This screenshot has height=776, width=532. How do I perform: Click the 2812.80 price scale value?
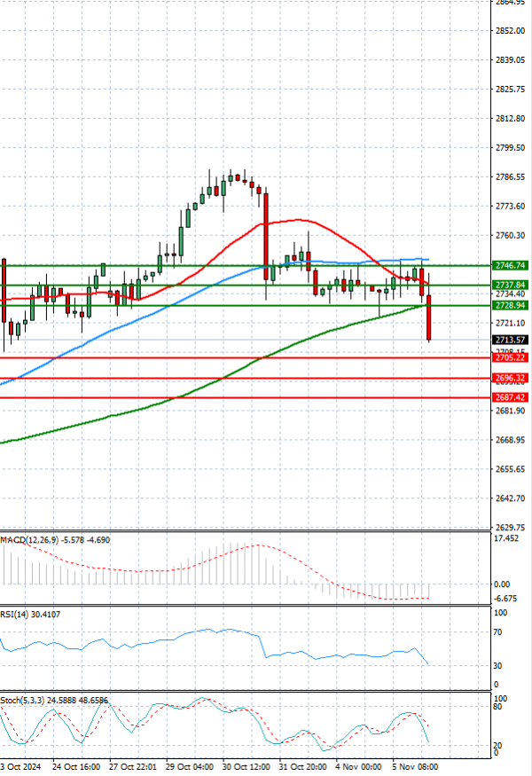tap(510, 118)
